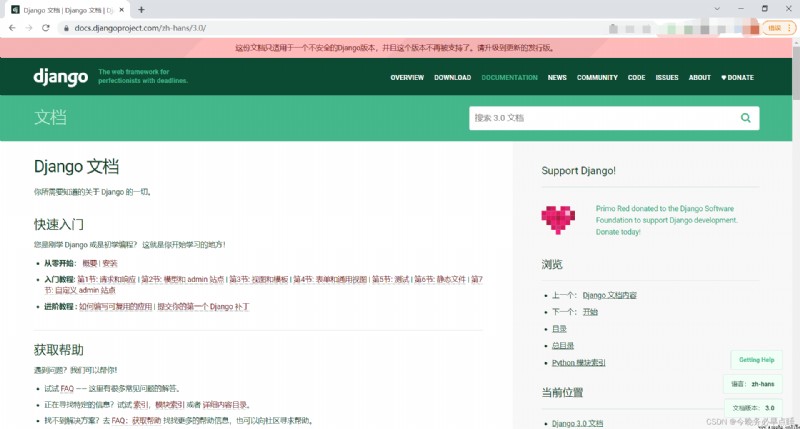Open tutorial 第5节: 测试
Screen dimensions: 800x429
pyautogui.click(x=390, y=280)
